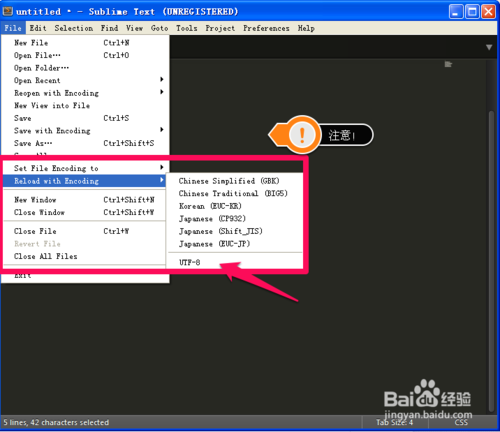The height and width of the screenshot is (432, 500).
Task: Click the orange exclamation attention badge
Action: coord(302,135)
